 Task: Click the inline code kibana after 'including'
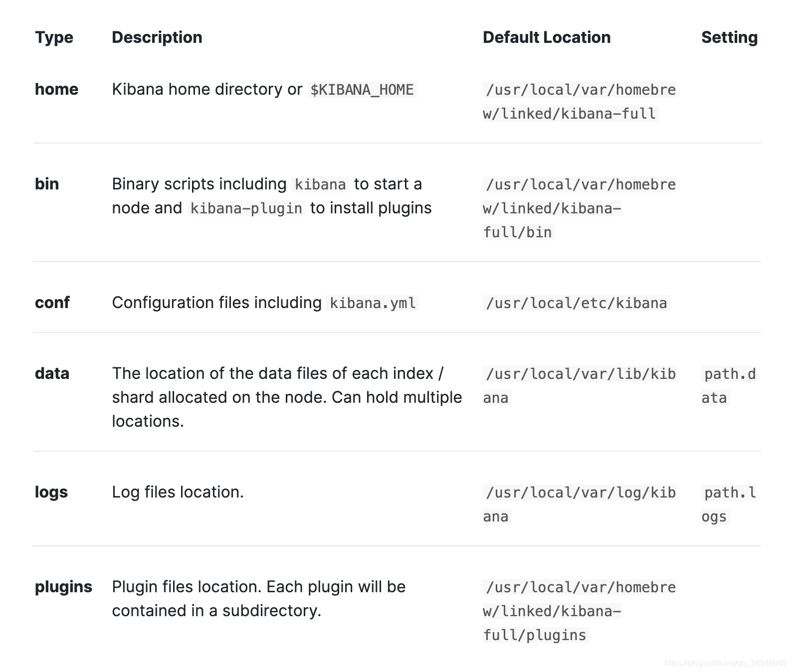pyautogui.click(x=320, y=184)
